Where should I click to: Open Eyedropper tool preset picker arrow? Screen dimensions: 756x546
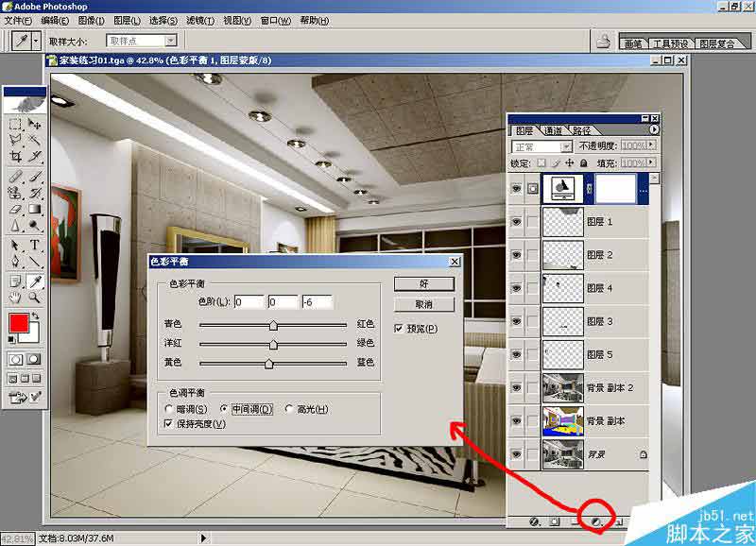[36, 42]
